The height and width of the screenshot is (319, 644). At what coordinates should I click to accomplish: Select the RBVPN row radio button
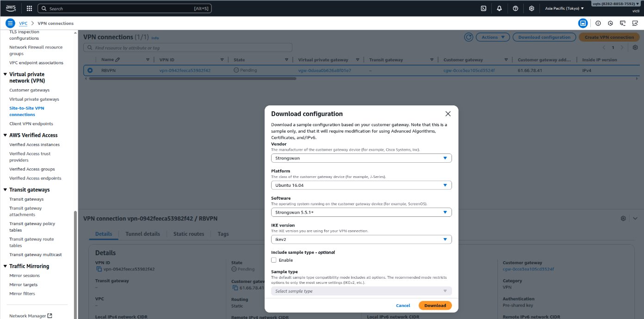tap(90, 70)
